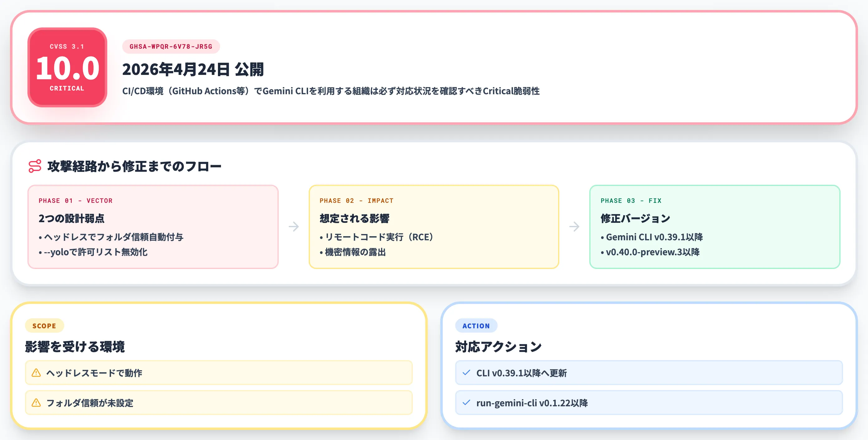Click the 2つの設計弱点 title
This screenshot has height=440, width=868.
pos(71,218)
